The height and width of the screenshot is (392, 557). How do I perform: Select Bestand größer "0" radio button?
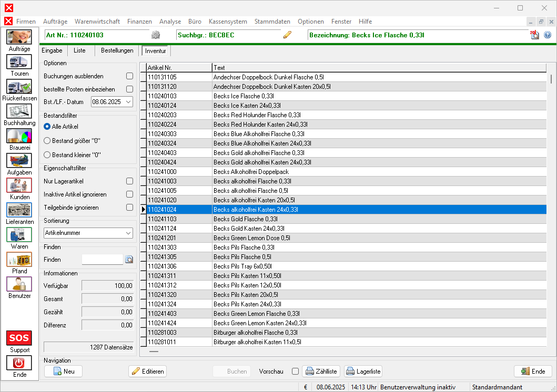point(47,141)
